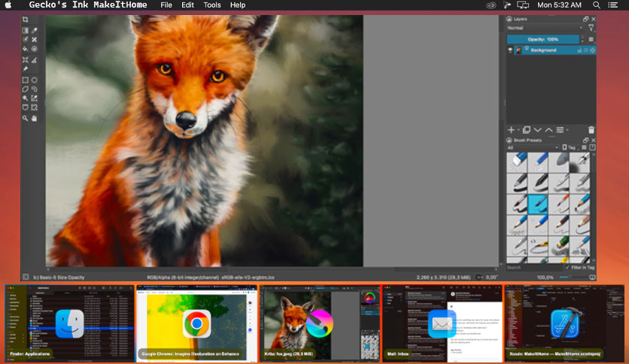Screen dimensions: 629x364
Task: Hide the Background layer using the eye
Action: 510,50
